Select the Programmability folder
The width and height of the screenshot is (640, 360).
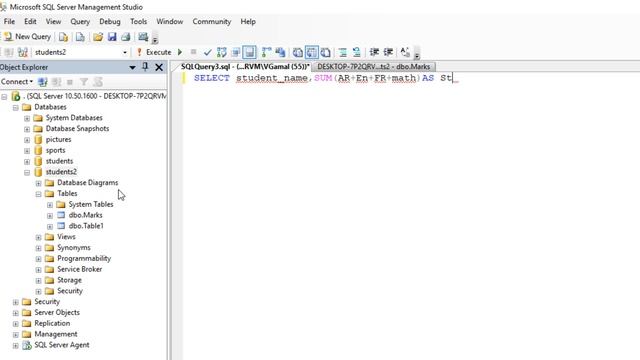pyautogui.click(x=84, y=258)
